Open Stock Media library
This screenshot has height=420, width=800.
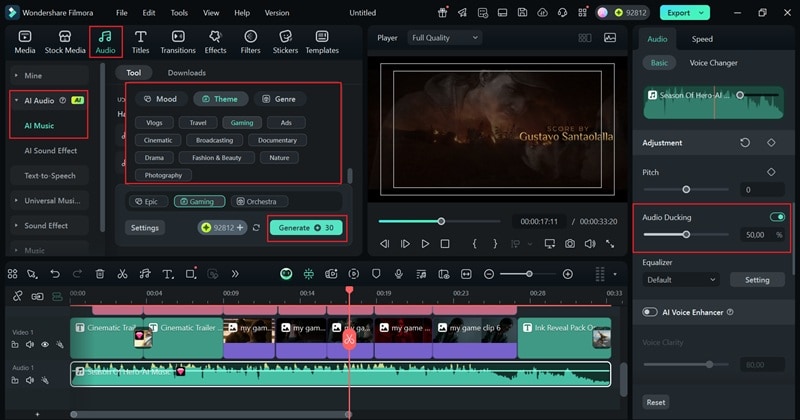coord(65,42)
